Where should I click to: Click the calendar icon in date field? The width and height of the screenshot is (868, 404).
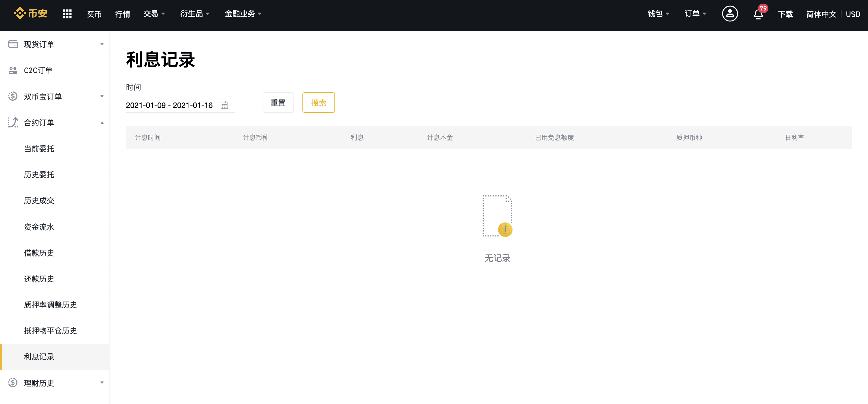click(225, 105)
